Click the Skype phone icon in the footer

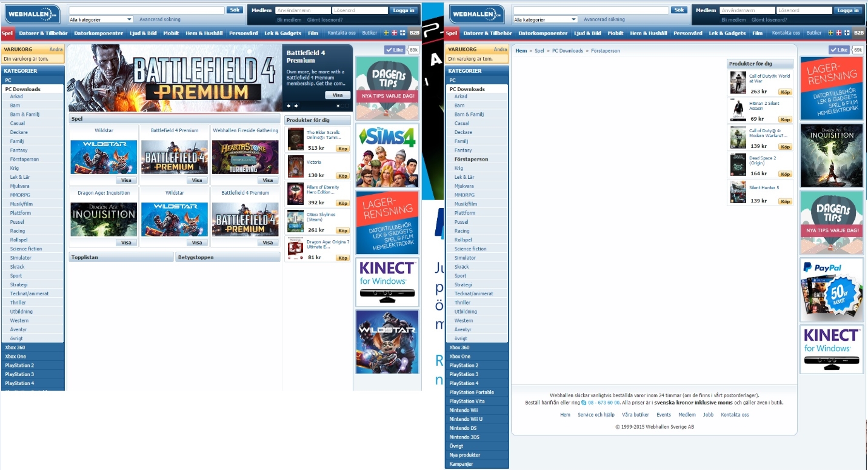[x=584, y=403]
